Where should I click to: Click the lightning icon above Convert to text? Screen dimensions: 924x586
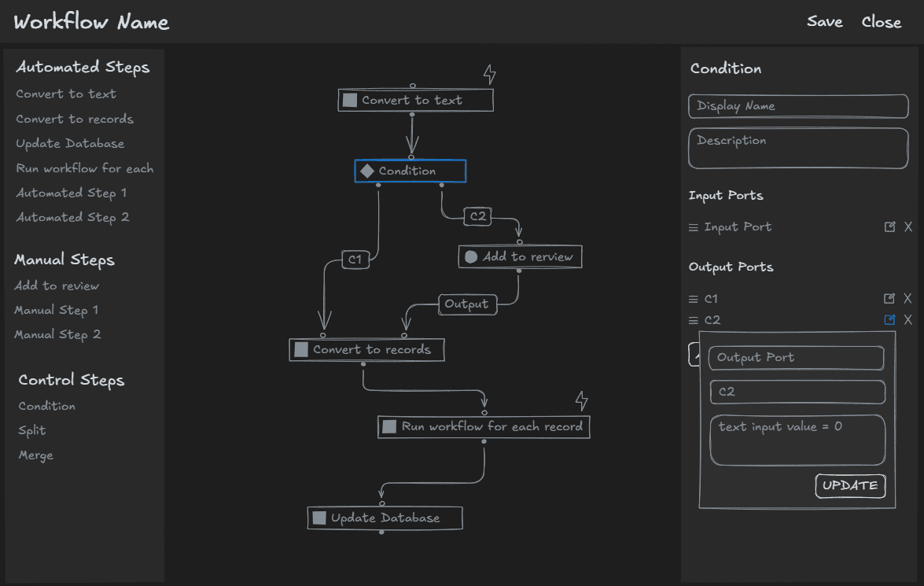[x=490, y=73]
